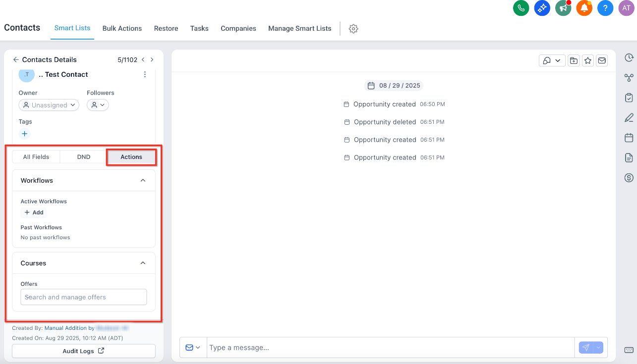
Task: Open Test Contact three-dot menu
Action: [x=145, y=74]
